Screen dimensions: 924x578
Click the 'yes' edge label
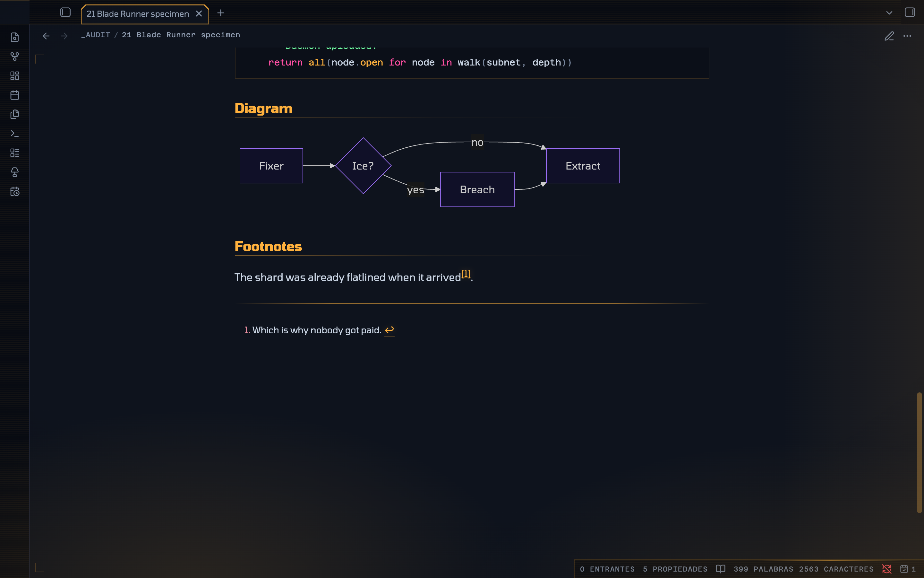tap(415, 190)
